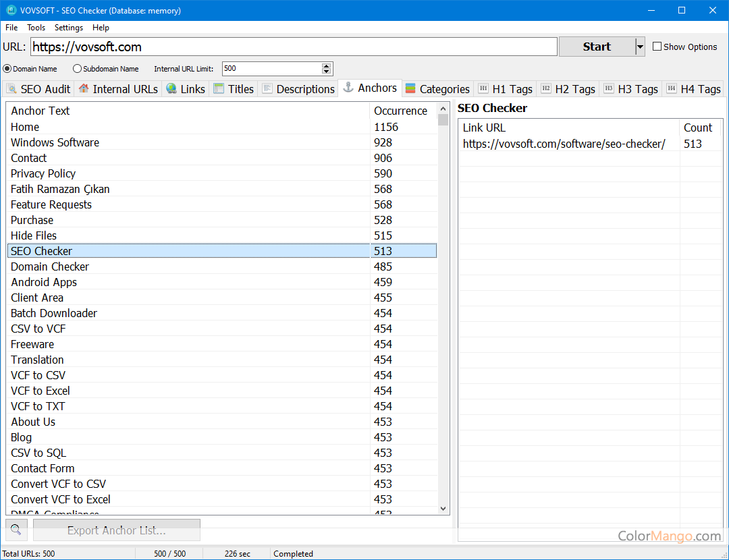Click the URL input field
This screenshot has height=560, width=729.
point(294,47)
